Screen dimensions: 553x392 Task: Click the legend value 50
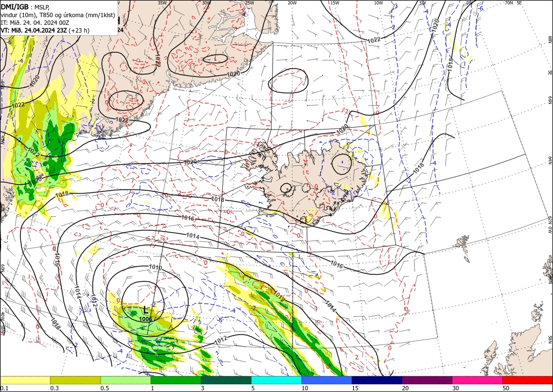[506, 388]
